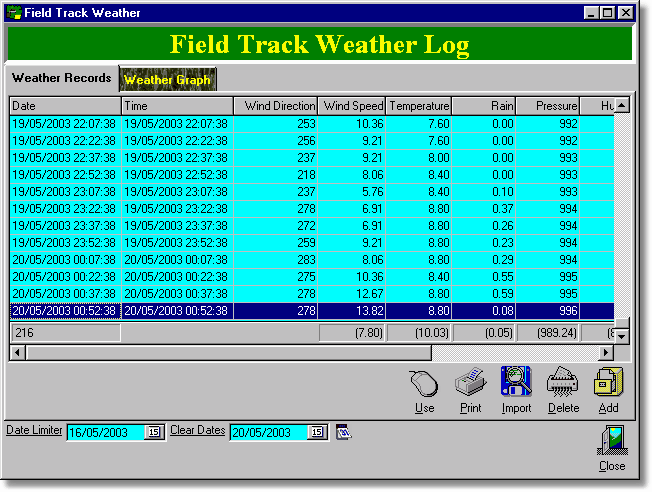Click the Print printer icon

(471, 382)
